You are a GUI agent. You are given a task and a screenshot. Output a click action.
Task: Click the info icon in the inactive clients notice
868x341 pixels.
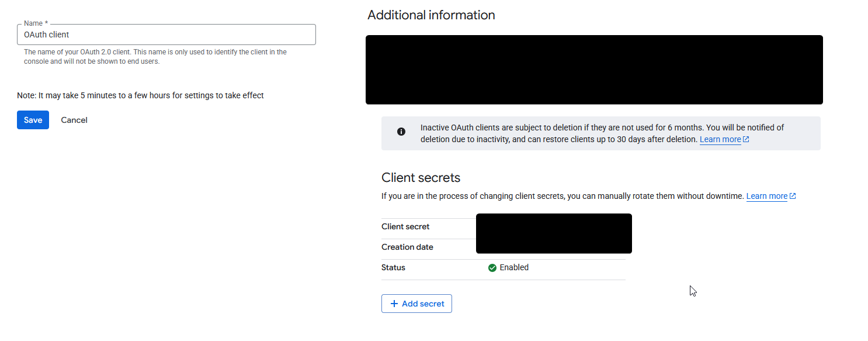[x=401, y=132]
